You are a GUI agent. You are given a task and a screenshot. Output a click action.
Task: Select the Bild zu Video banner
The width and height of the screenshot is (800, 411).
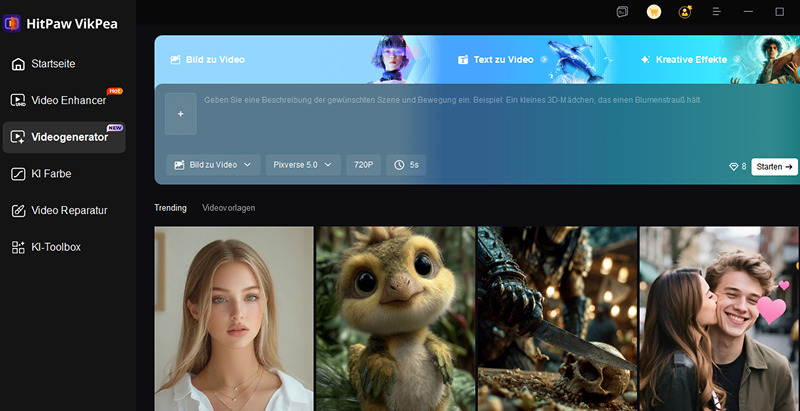(297, 59)
